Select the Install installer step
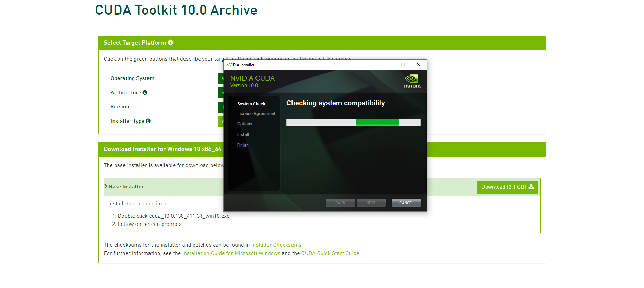 coord(243,135)
